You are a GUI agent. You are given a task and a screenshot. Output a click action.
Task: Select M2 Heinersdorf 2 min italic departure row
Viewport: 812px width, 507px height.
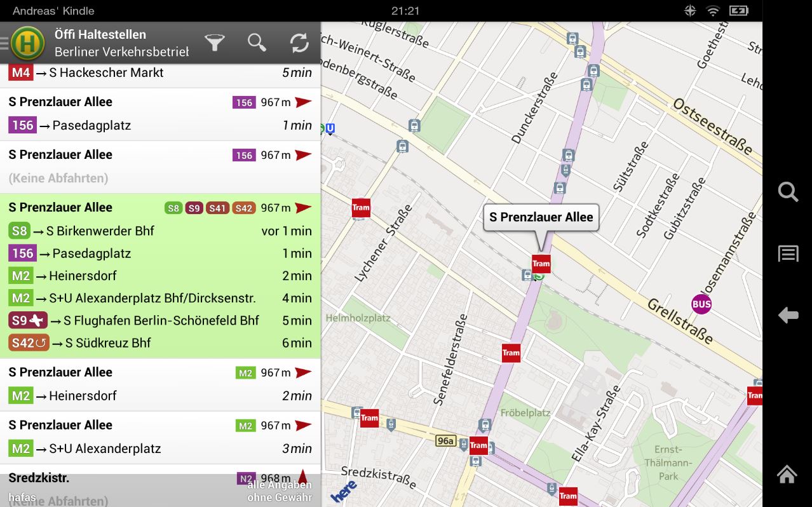click(x=160, y=396)
